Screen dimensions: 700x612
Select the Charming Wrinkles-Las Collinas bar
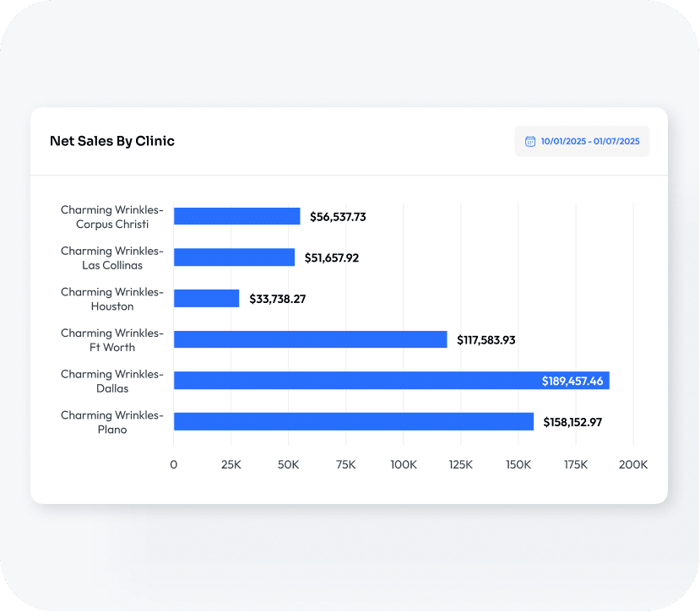point(234,257)
